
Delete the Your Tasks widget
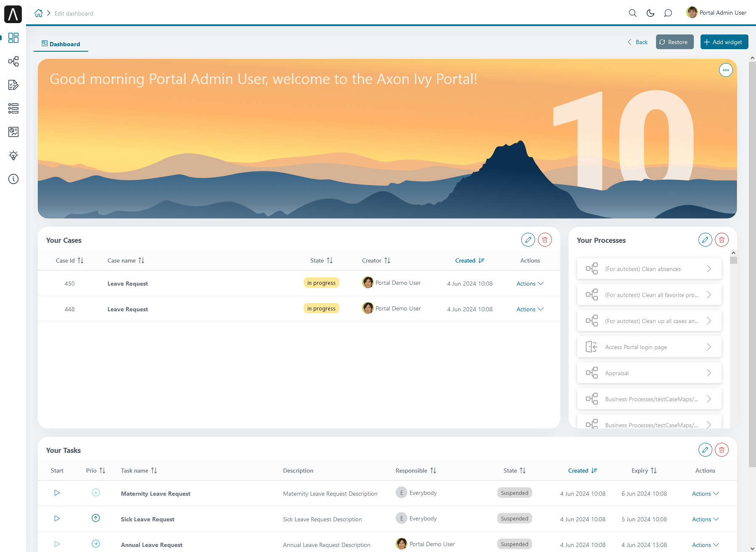tap(722, 450)
